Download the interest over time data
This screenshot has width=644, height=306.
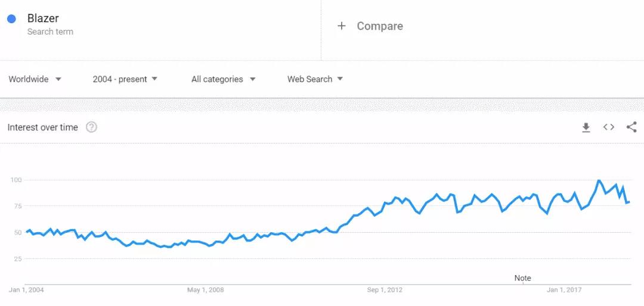pyautogui.click(x=586, y=127)
